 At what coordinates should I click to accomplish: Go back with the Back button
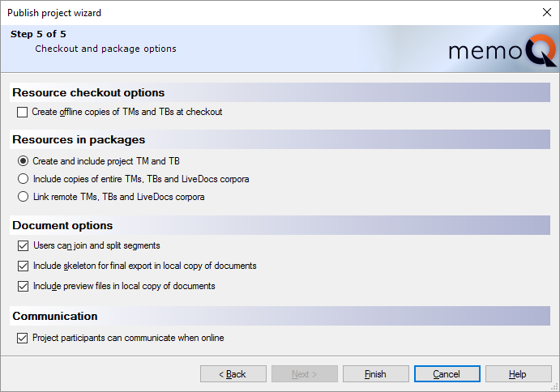coord(233,374)
